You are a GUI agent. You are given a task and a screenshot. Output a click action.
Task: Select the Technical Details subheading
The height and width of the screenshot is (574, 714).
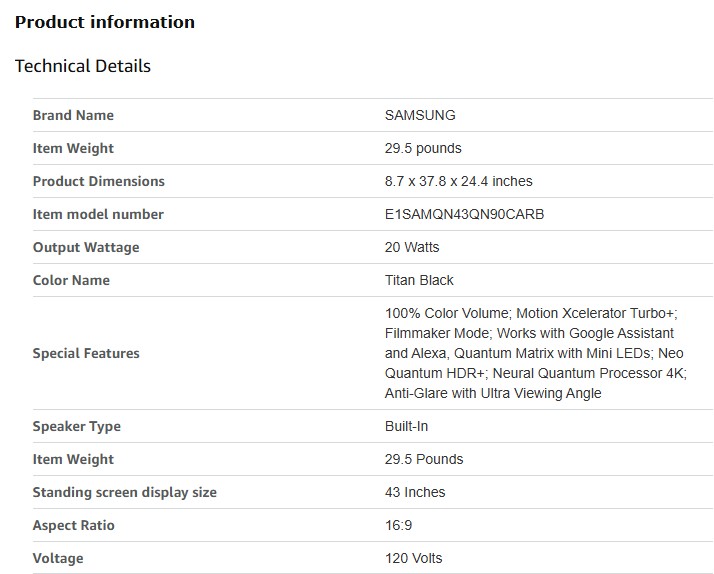pos(83,66)
